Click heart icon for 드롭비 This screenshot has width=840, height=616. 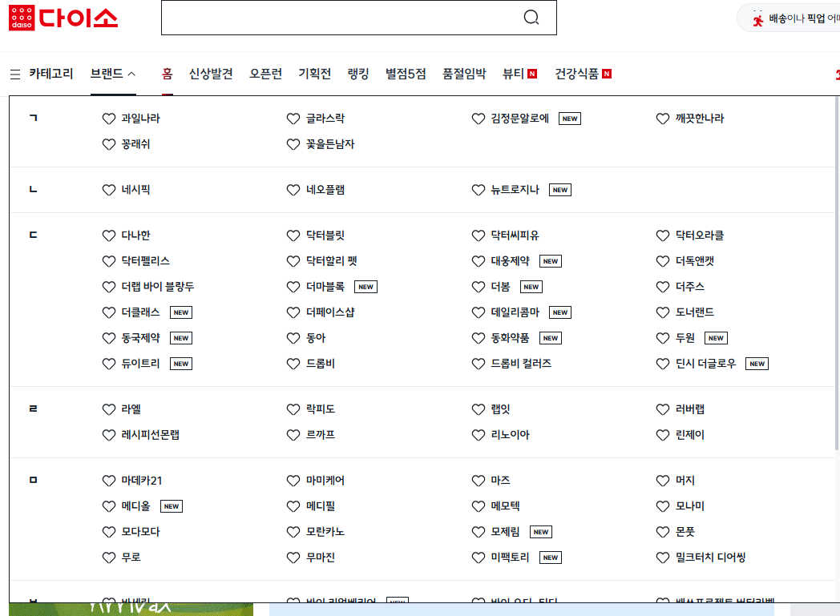click(x=293, y=364)
